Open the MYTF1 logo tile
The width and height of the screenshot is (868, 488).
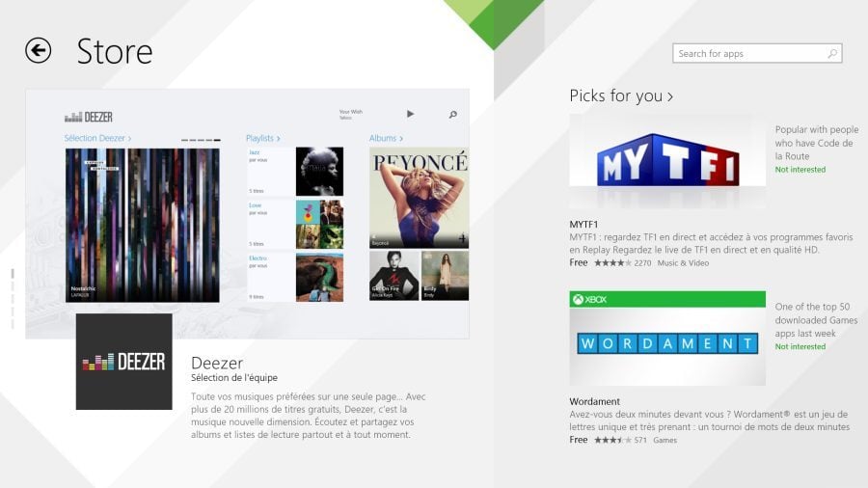coord(667,160)
